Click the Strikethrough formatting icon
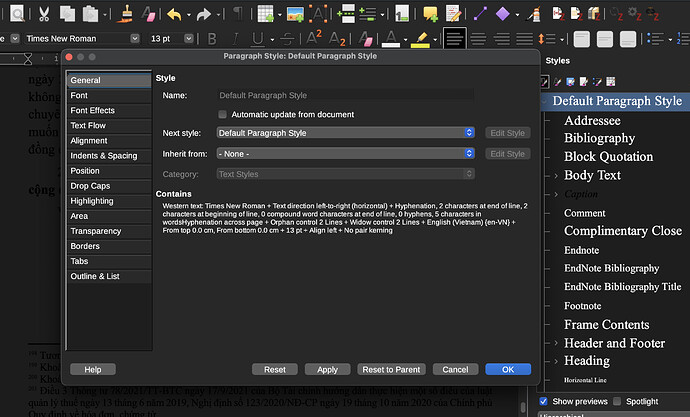This screenshot has height=417, width=690. (287, 39)
